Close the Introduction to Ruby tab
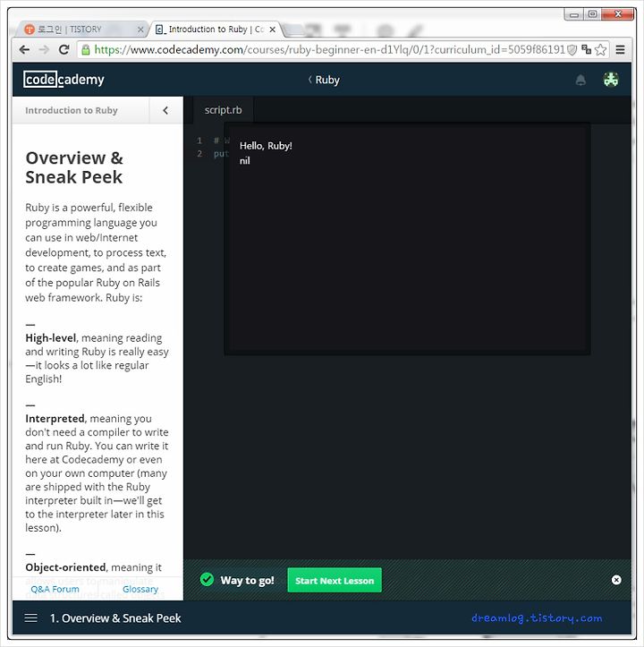644x647 pixels. [272, 30]
